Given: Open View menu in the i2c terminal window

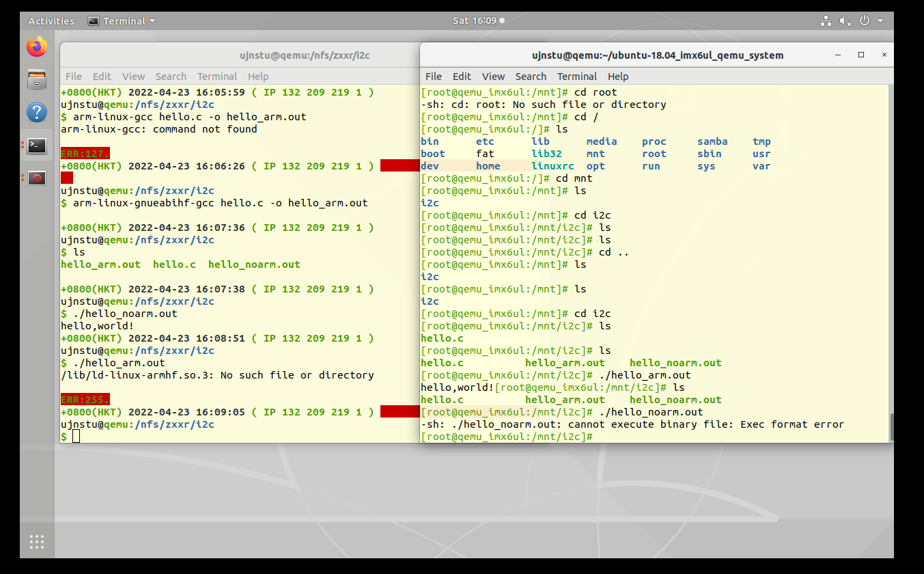Looking at the screenshot, I should [133, 77].
